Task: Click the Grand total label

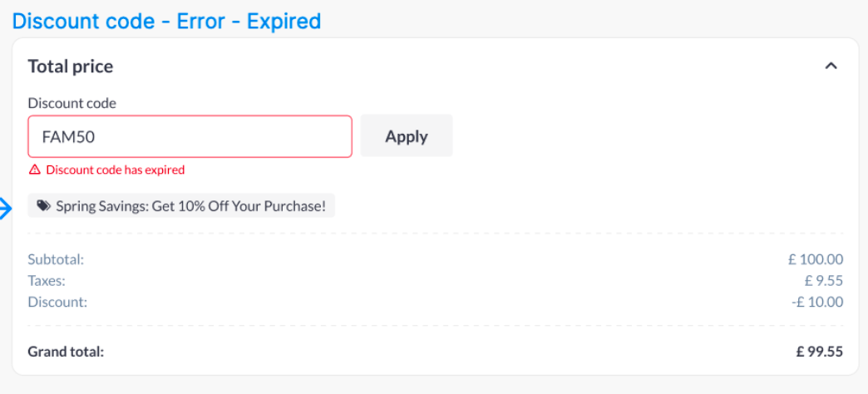Action: tap(66, 352)
